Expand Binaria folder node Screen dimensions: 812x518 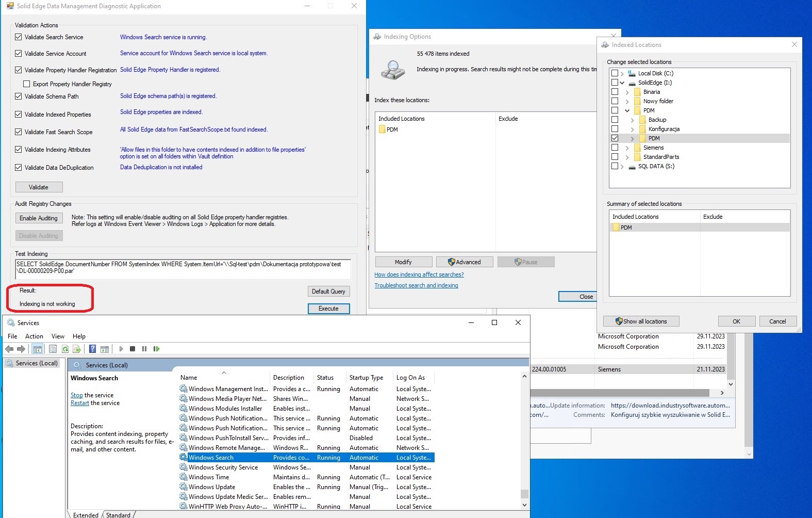pos(627,92)
